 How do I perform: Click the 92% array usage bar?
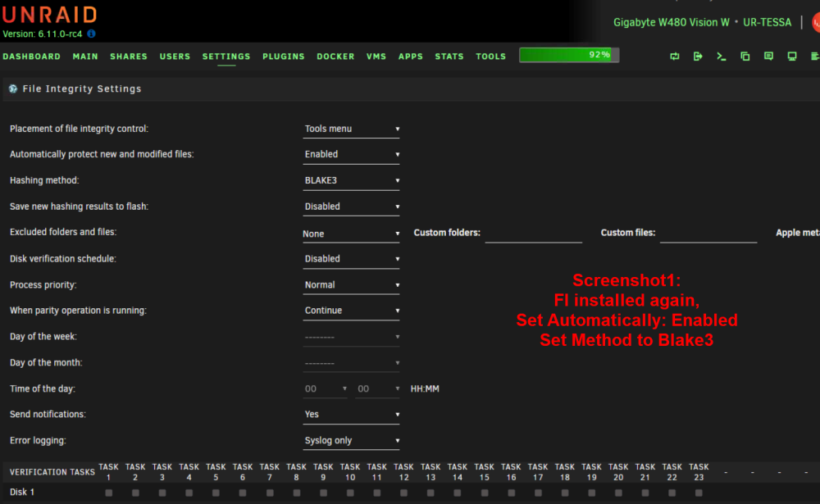pyautogui.click(x=569, y=55)
